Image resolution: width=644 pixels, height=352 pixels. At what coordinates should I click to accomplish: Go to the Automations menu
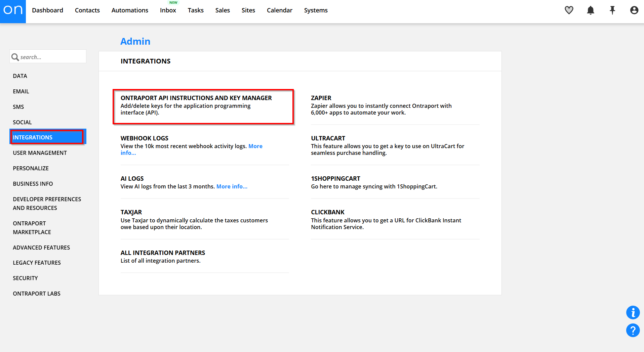tap(130, 10)
